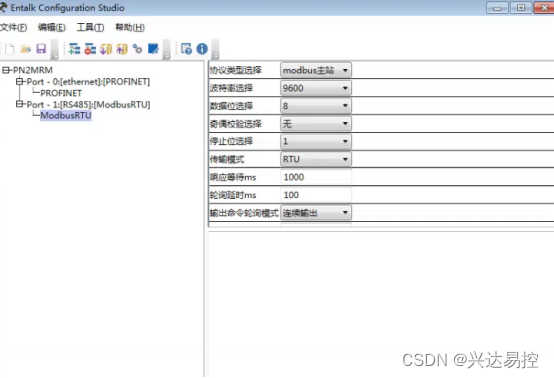Open the 帮助(H) menu
This screenshot has width=554, height=378.
click(130, 27)
